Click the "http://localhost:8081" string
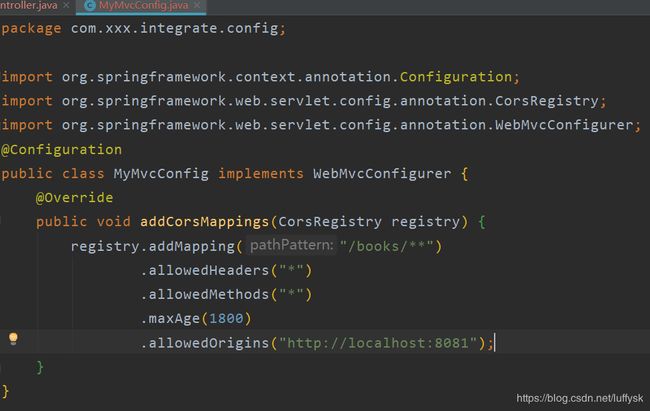This screenshot has height=411, width=650. (x=378, y=343)
